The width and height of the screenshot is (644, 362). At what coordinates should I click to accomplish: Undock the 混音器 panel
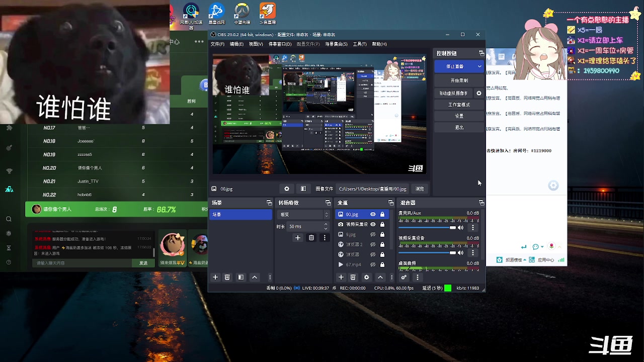(481, 203)
